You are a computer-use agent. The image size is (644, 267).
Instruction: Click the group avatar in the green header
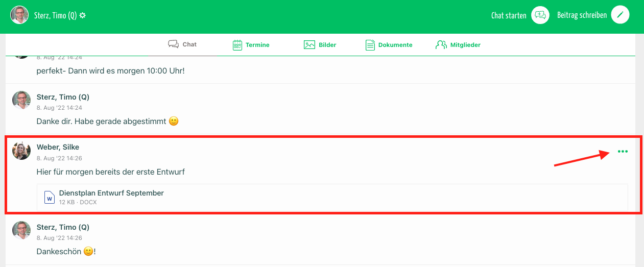(x=19, y=15)
